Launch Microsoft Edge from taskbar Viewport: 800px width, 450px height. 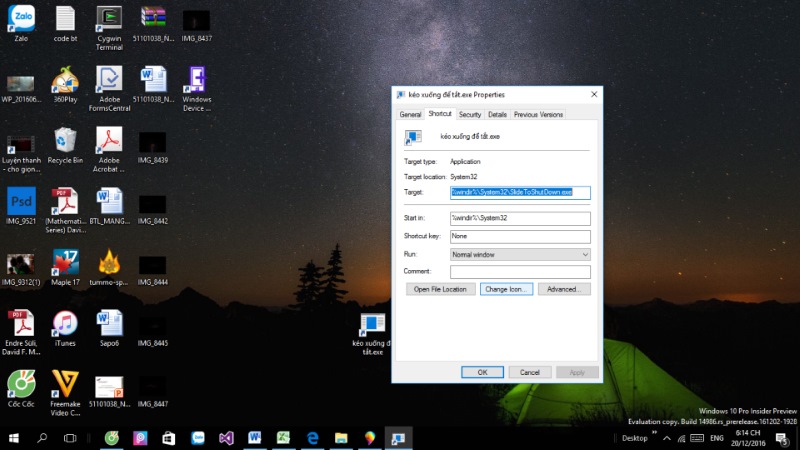pyautogui.click(x=312, y=438)
